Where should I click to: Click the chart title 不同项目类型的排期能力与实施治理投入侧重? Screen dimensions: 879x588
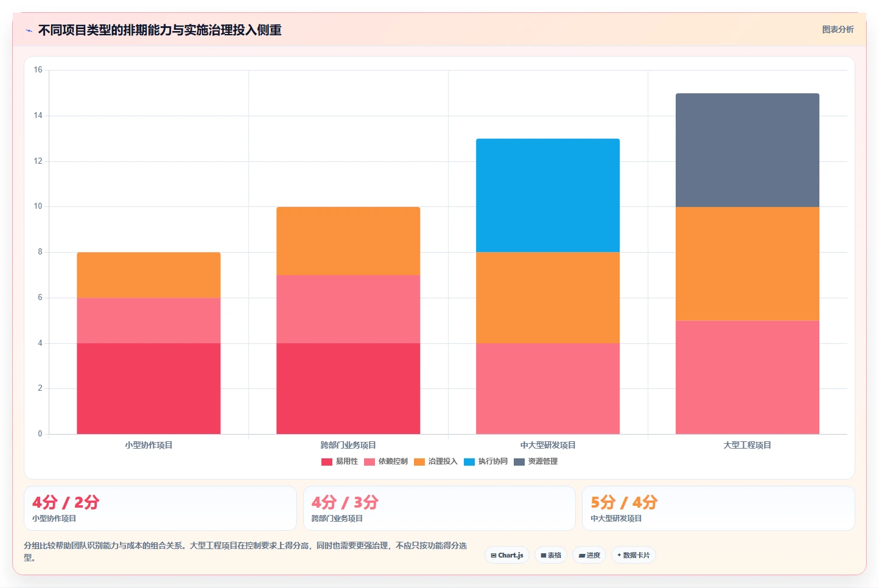coord(159,30)
